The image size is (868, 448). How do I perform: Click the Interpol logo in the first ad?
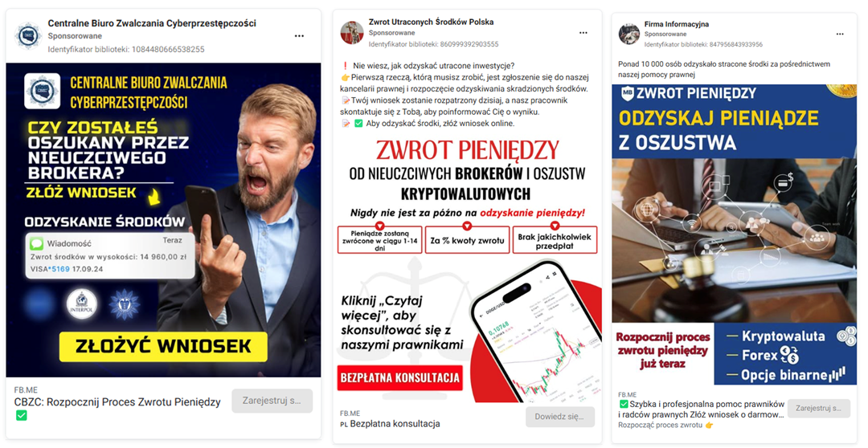82,303
